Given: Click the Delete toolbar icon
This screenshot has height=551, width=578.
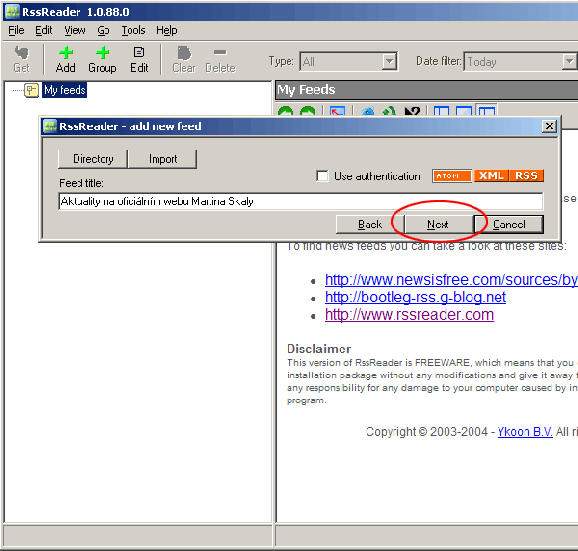Looking at the screenshot, I should click(x=220, y=52).
